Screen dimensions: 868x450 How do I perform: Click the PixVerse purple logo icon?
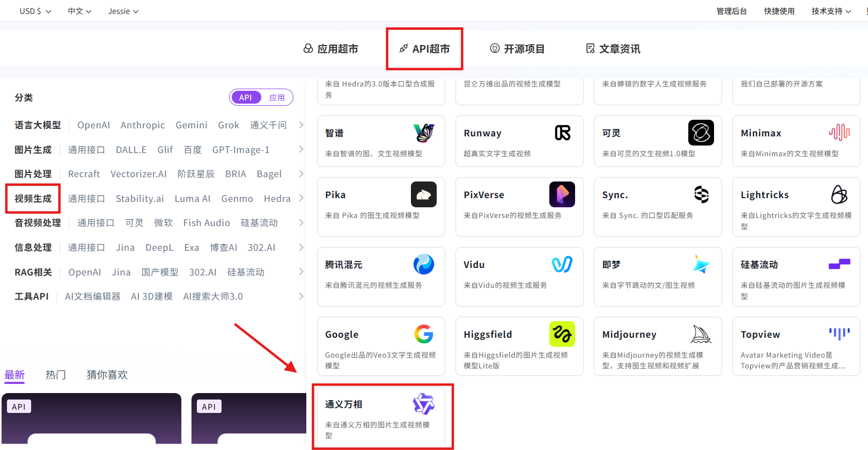[x=562, y=194]
